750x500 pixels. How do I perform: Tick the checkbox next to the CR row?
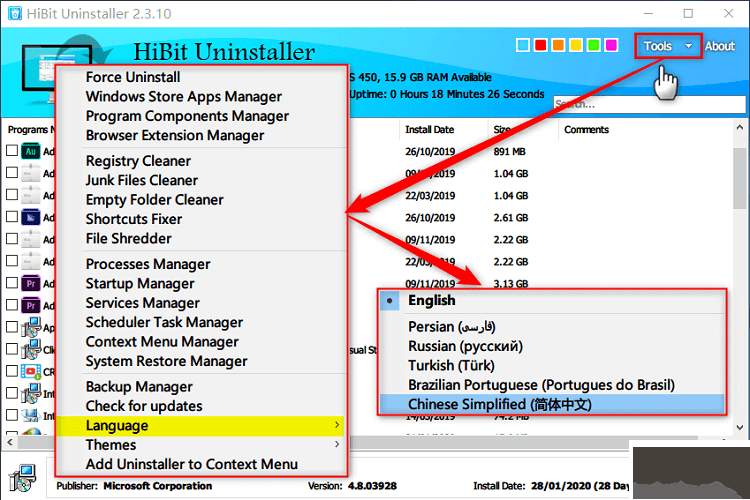[x=12, y=371]
